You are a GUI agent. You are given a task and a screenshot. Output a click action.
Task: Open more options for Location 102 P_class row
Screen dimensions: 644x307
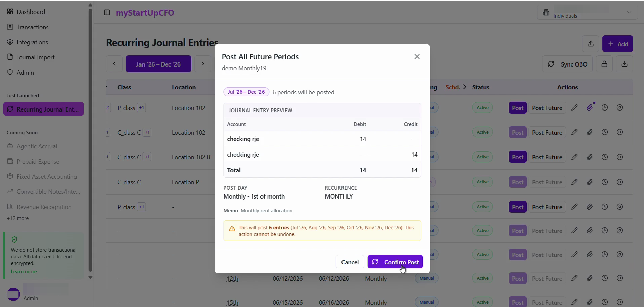pos(620,107)
